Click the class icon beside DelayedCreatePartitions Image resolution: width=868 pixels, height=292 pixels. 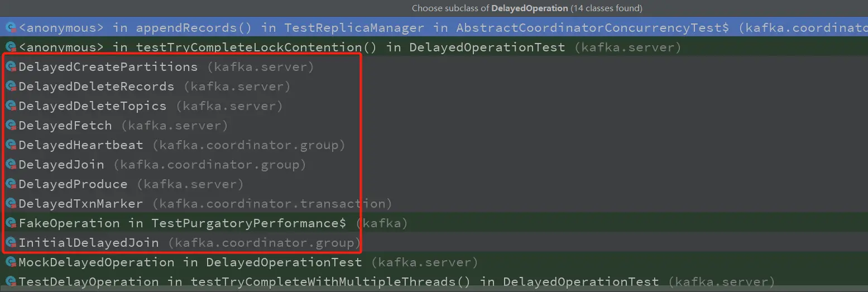tap(11, 67)
